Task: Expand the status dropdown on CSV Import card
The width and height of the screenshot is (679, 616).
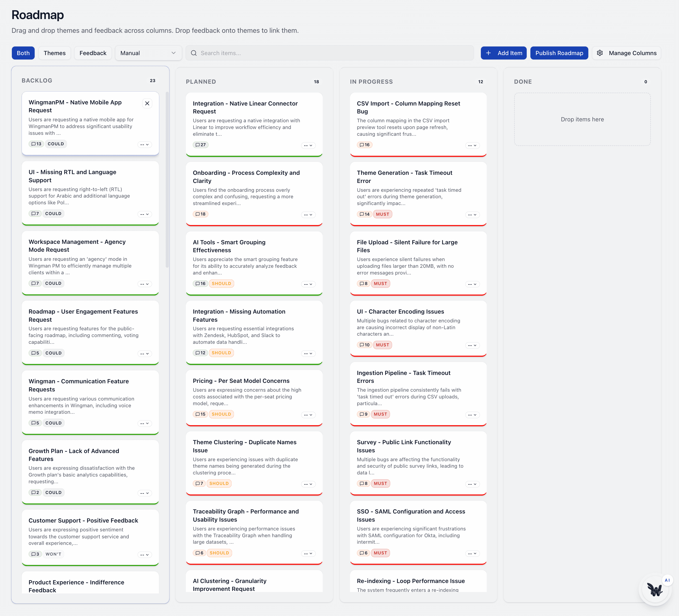Action: (473, 146)
